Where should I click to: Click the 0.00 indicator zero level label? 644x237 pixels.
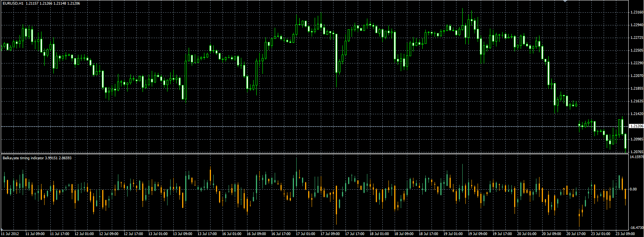click(634, 189)
